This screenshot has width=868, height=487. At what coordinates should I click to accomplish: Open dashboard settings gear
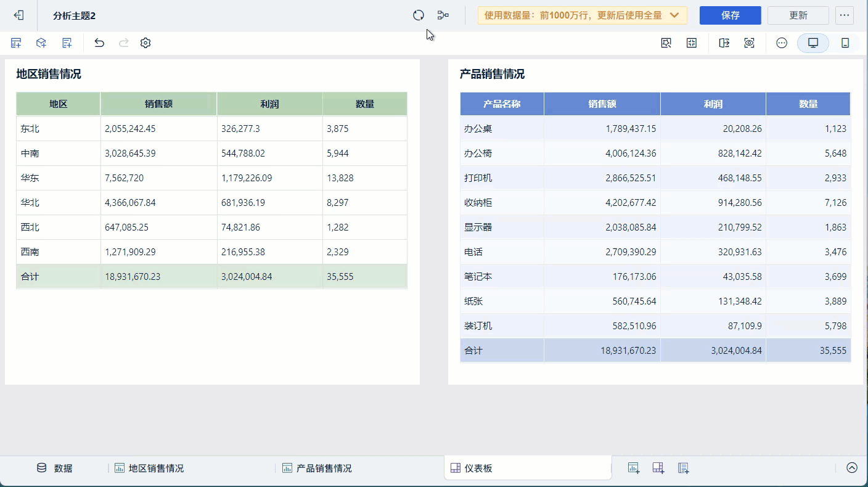(x=145, y=43)
